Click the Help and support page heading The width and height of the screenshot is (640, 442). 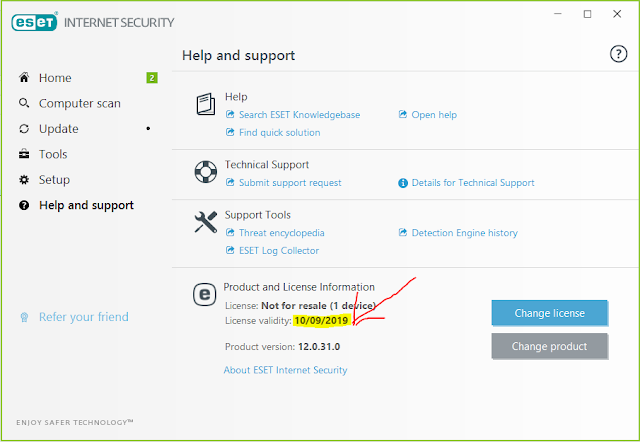[x=238, y=56]
